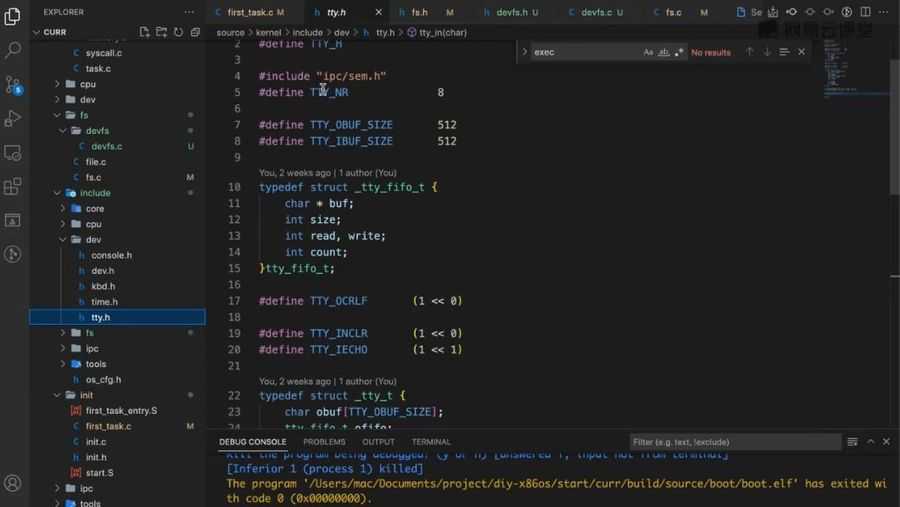Toggle Use Regular Expression in find widget
The height and width of the screenshot is (507, 900).
click(679, 52)
